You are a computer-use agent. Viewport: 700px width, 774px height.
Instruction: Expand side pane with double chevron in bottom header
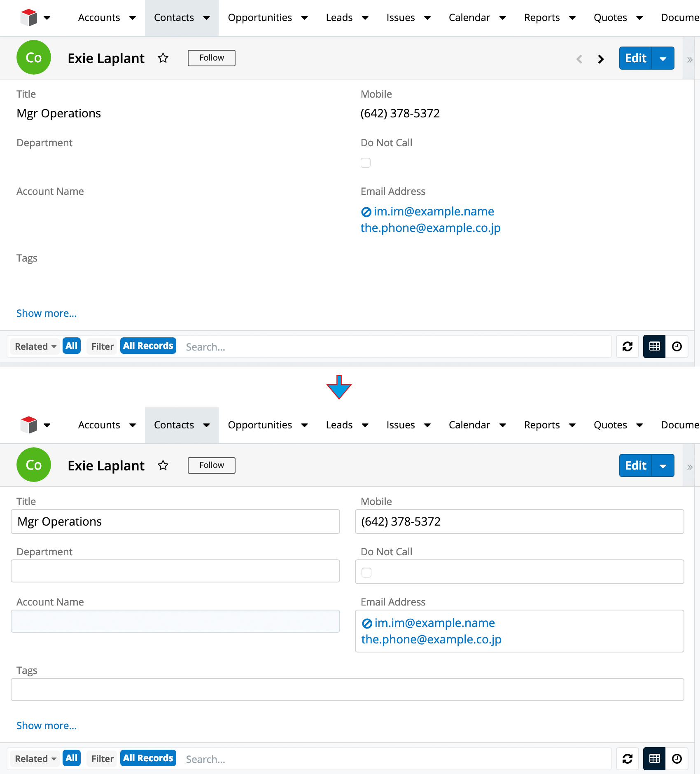(x=690, y=467)
